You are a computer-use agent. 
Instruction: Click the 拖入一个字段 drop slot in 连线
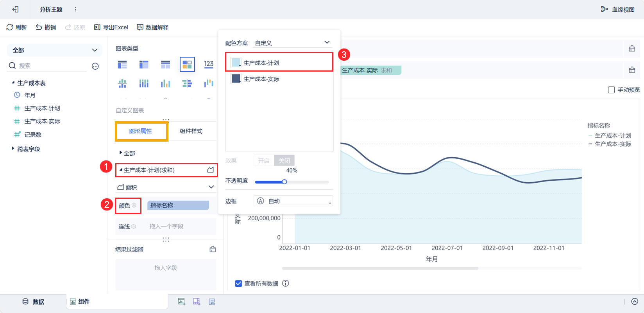pyautogui.click(x=166, y=227)
